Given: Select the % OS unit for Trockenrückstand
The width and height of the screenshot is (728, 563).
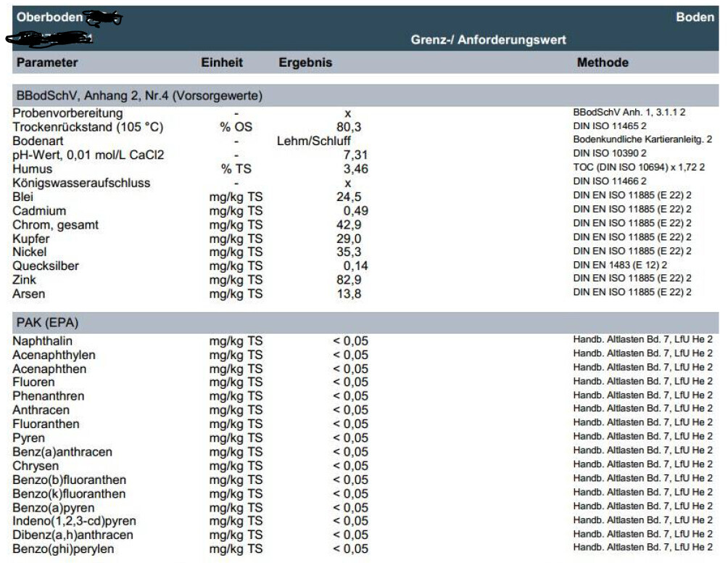Looking at the screenshot, I should (236, 127).
